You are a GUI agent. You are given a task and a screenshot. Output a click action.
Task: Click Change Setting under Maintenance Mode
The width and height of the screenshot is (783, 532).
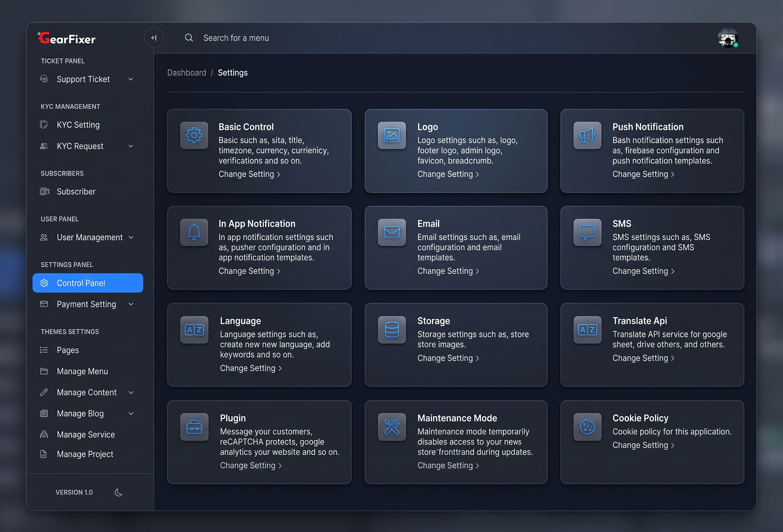pos(448,465)
